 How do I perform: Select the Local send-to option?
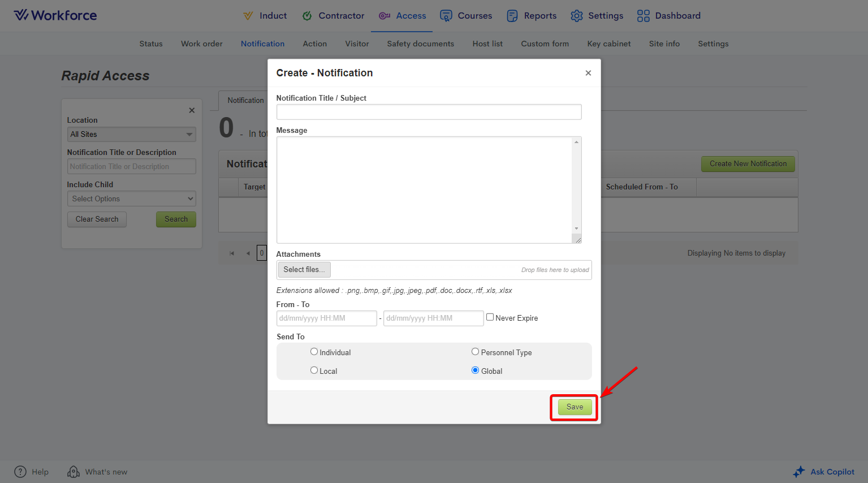click(x=314, y=370)
